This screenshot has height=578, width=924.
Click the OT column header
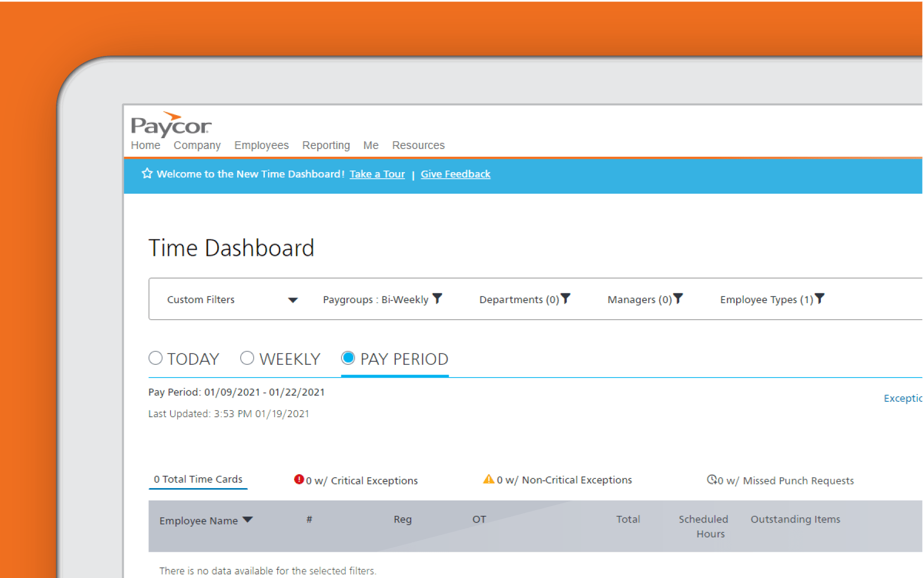[x=479, y=519]
